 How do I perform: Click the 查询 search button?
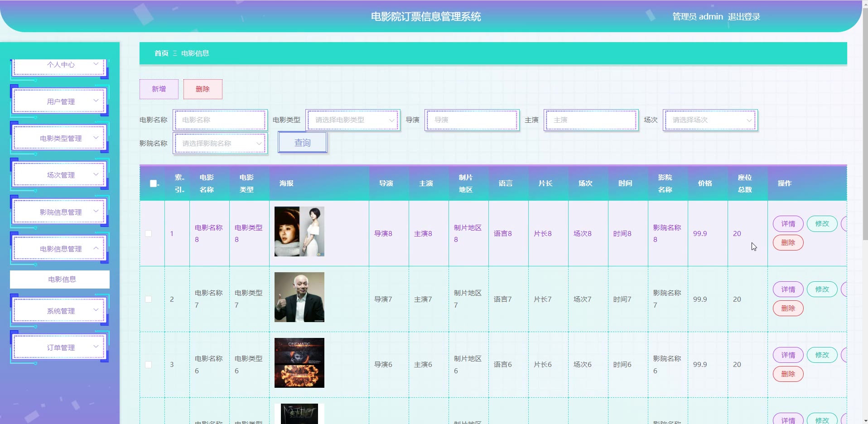(303, 143)
